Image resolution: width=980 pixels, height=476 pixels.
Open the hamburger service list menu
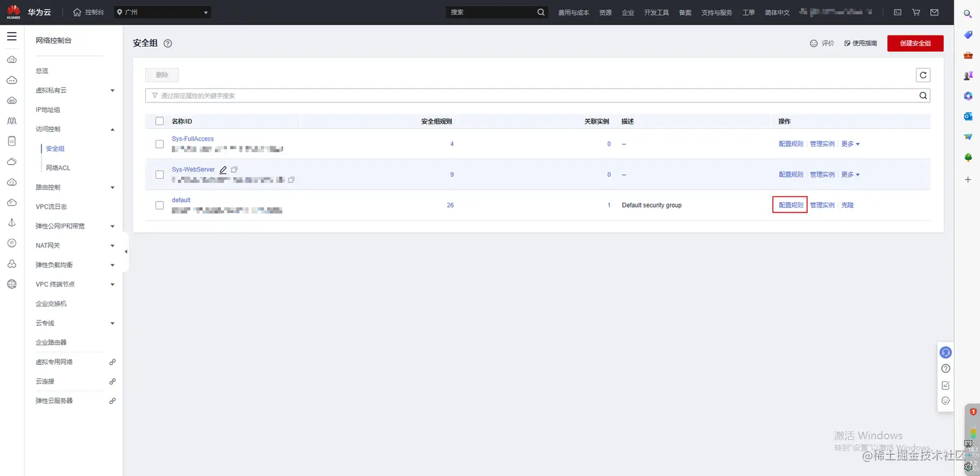[x=12, y=36]
